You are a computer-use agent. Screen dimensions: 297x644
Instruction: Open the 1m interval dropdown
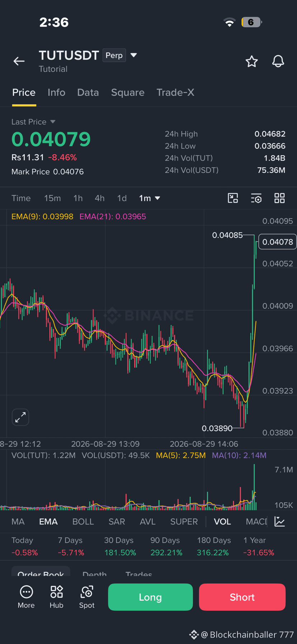150,198
